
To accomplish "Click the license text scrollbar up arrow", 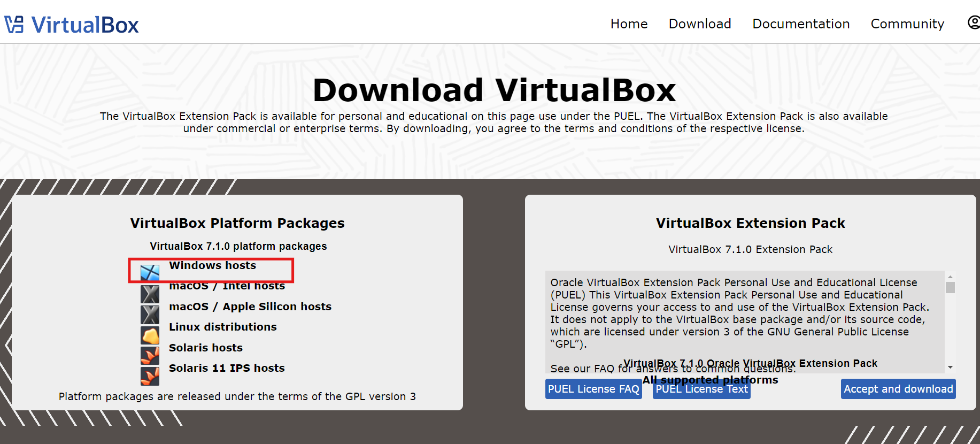I will click(950, 277).
